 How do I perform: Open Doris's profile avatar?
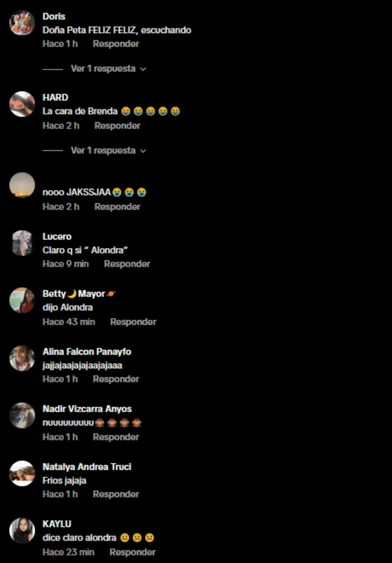click(22, 22)
